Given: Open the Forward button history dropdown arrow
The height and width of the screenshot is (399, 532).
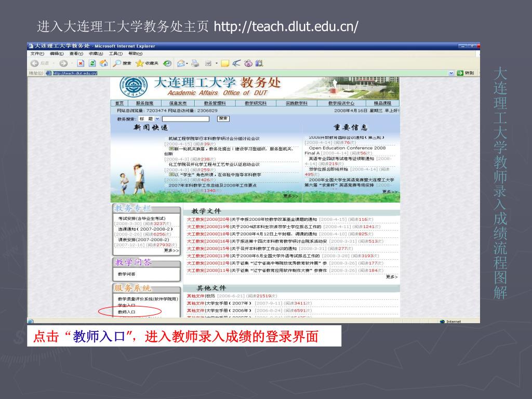Looking at the screenshot, I should 71,63.
